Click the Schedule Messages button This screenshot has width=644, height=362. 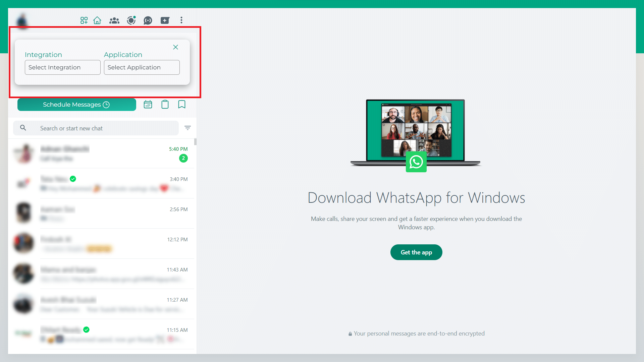[77, 105]
